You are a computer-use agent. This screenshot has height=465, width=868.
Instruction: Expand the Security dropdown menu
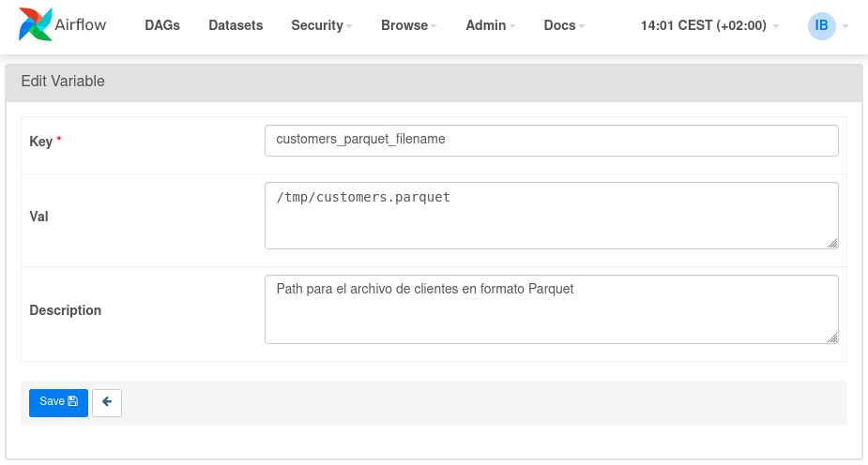tap(322, 25)
